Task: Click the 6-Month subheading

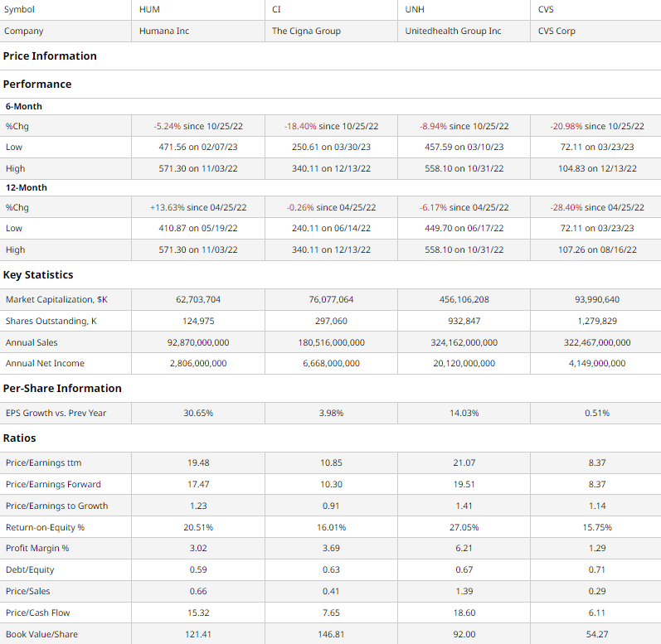Action: click(x=23, y=106)
